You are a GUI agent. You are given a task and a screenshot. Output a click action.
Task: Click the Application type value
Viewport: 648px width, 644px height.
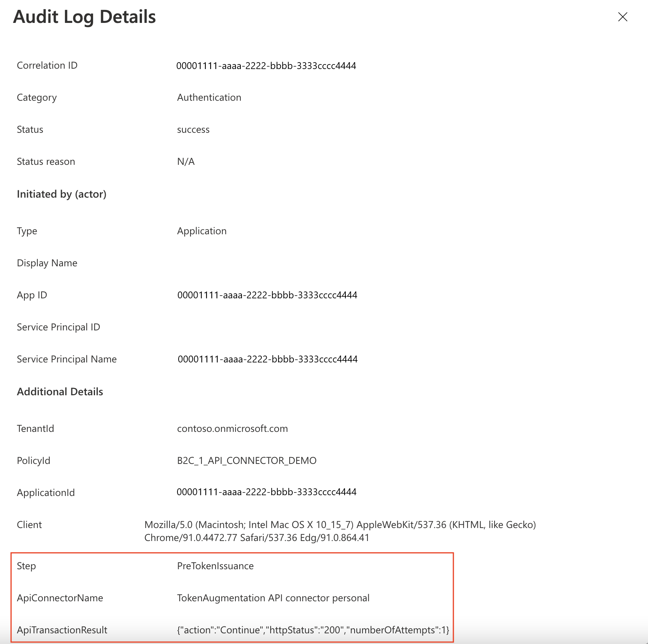(x=201, y=231)
